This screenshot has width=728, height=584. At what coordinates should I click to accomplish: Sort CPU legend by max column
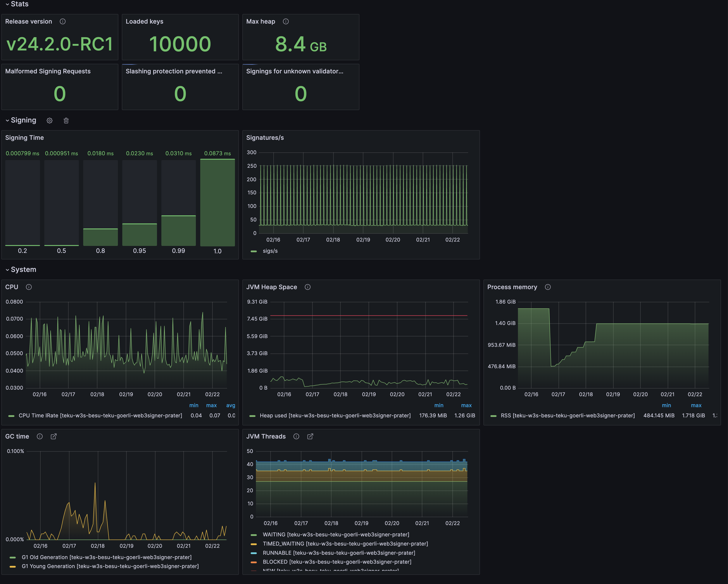212,405
